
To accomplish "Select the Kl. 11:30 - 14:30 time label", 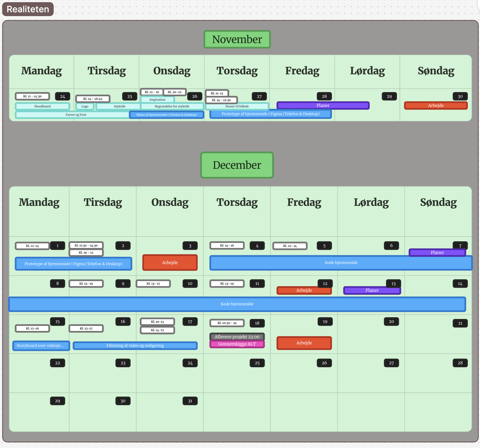I will point(86,245).
